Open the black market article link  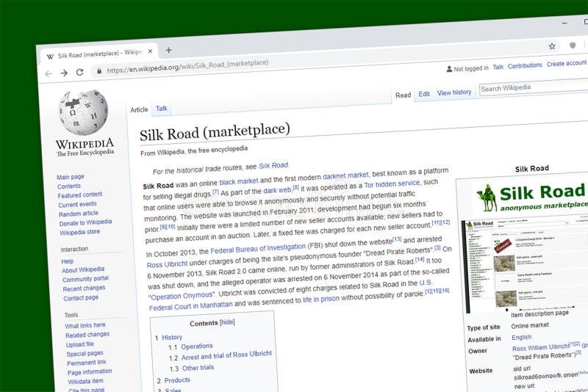pos(238,181)
